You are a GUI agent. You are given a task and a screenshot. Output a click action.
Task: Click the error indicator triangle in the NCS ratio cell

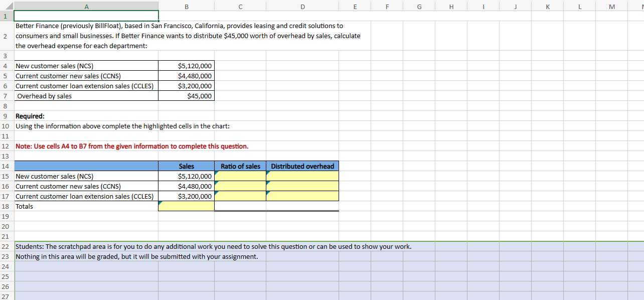tap(217, 173)
